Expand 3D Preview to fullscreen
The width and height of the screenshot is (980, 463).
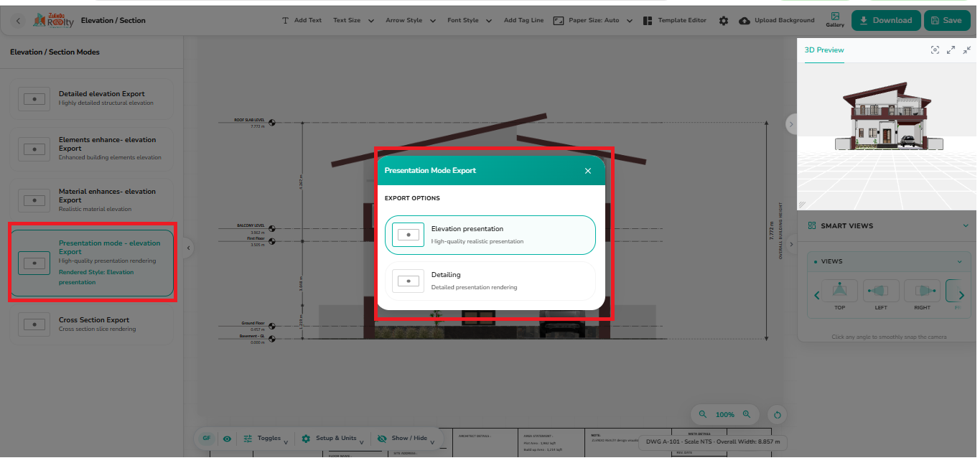tap(951, 50)
